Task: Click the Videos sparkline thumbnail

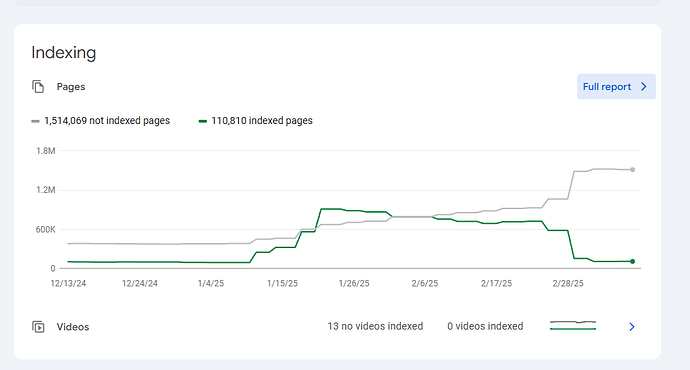Action: click(573, 326)
